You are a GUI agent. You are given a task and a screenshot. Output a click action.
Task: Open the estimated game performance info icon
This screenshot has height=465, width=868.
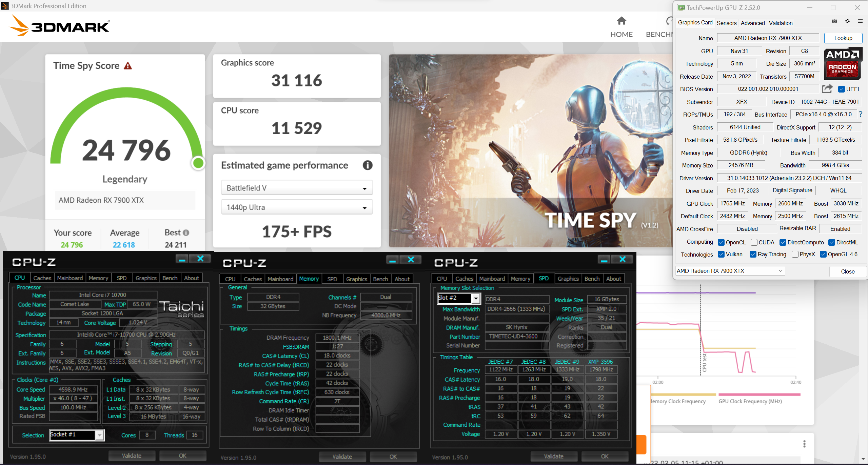368,165
